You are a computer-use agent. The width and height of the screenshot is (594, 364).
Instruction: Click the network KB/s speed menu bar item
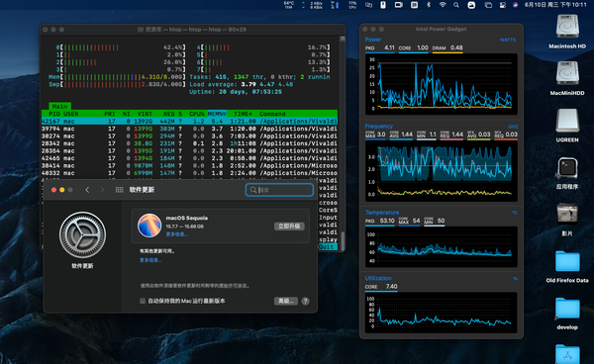pos(316,5)
